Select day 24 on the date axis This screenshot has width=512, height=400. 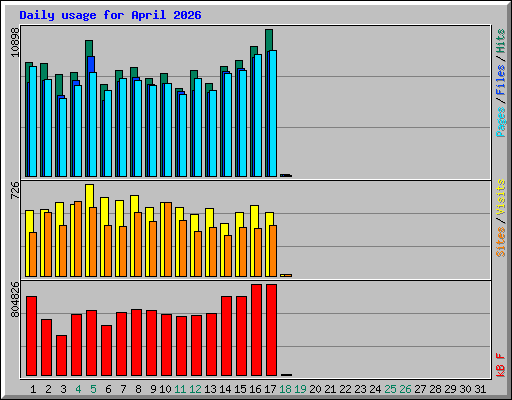[x=375, y=389]
